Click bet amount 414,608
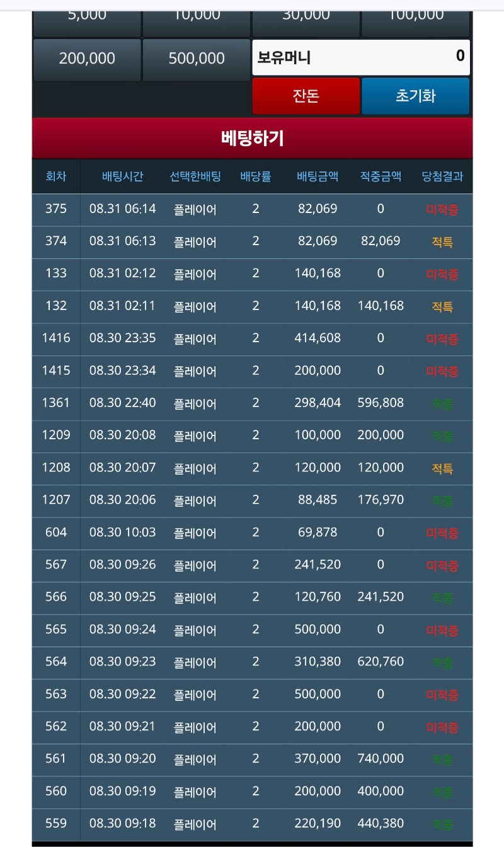Viewport: 504px width, 847px height. tap(318, 338)
